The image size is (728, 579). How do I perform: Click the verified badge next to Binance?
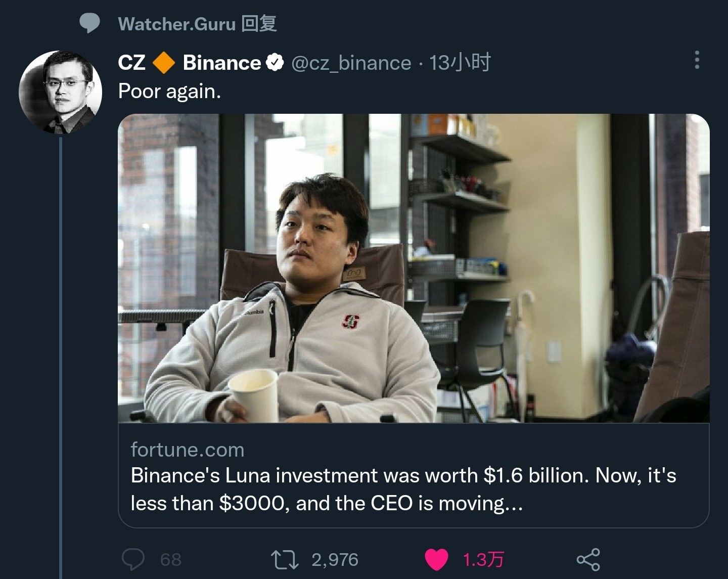pos(275,63)
